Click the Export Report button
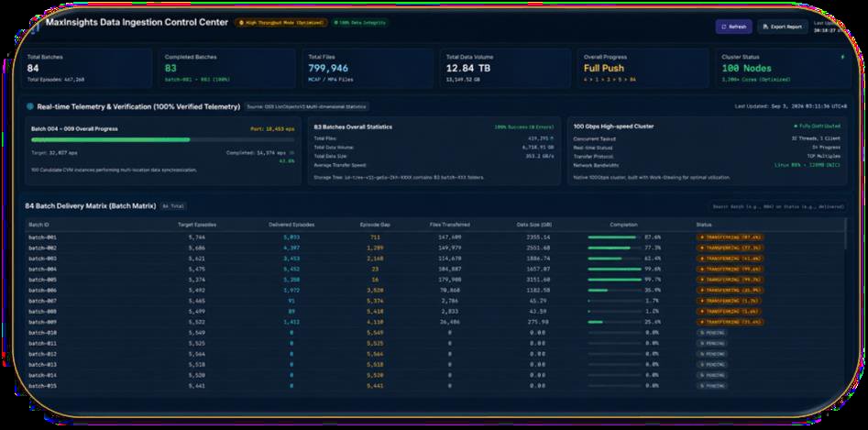868x430 pixels. (x=782, y=27)
